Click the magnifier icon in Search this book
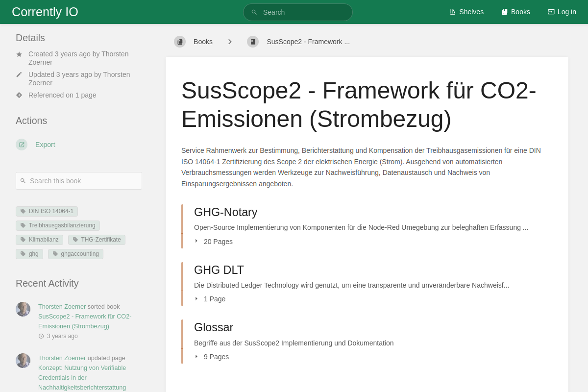The image size is (588, 392). tap(23, 181)
